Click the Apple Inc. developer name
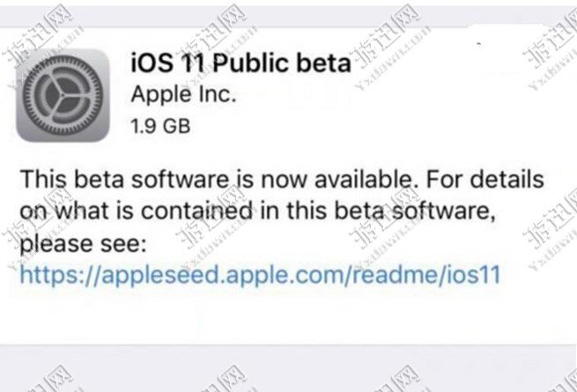 point(182,94)
